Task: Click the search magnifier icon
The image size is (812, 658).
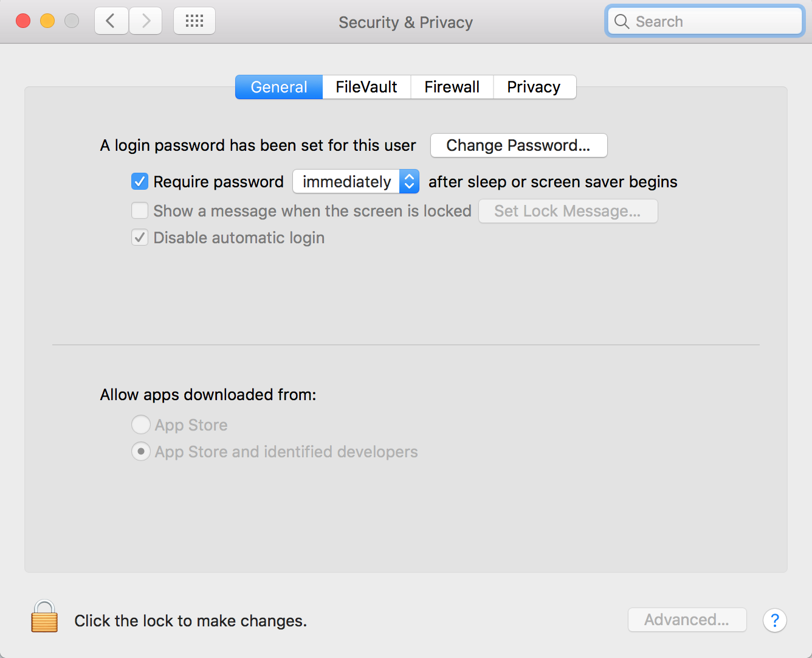Action: pyautogui.click(x=621, y=22)
